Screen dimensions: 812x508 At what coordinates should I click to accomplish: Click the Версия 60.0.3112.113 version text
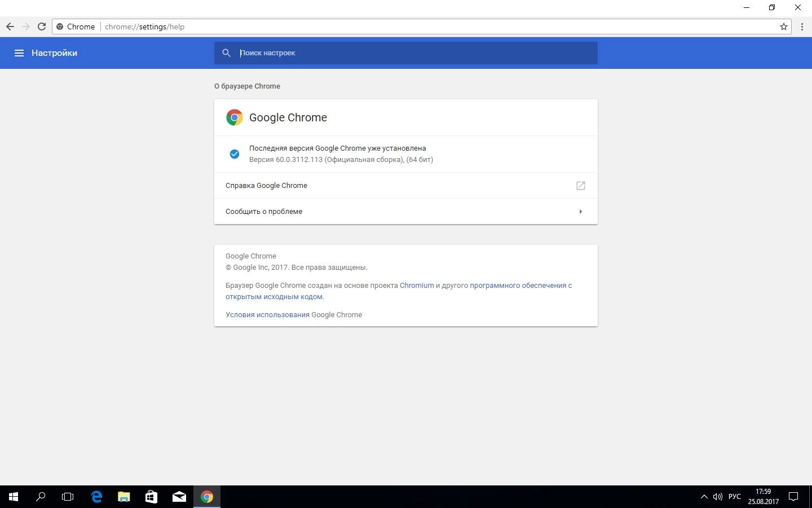coord(341,160)
